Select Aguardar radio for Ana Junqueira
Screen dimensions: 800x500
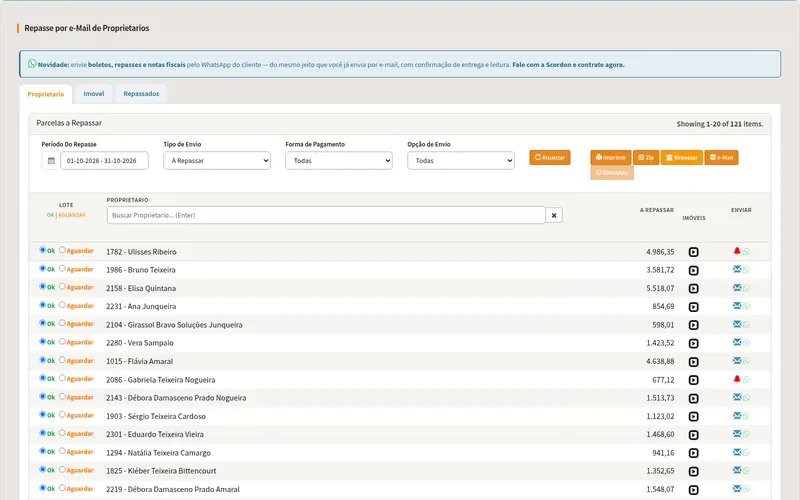coord(62,305)
